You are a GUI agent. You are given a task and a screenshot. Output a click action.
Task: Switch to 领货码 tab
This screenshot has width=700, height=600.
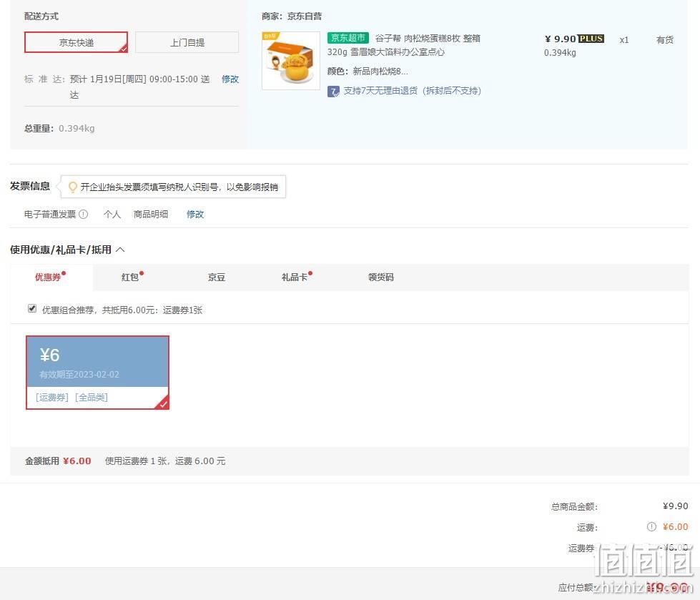[x=381, y=277]
